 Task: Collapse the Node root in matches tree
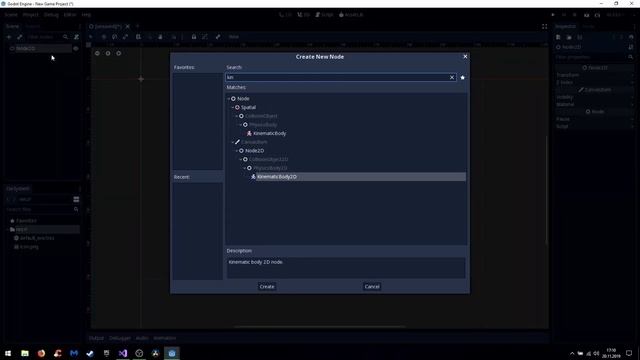point(229,99)
